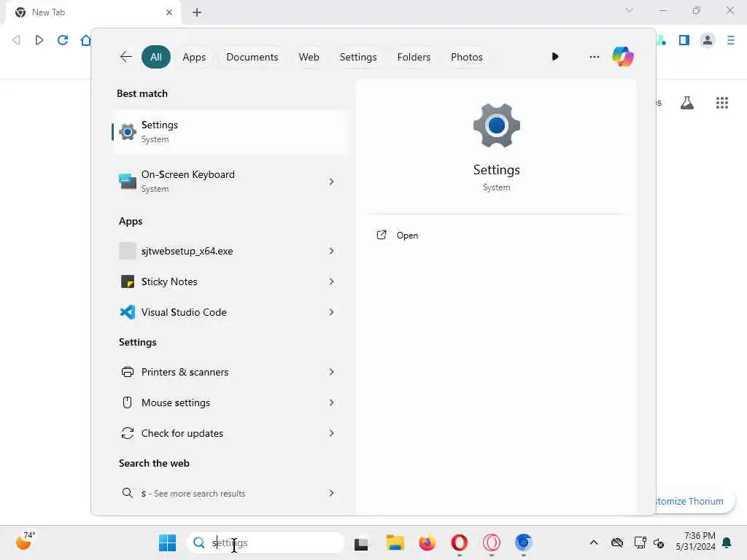Click the sjtwebsetup_x64.exe app icon
The width and height of the screenshot is (747, 560).
click(127, 251)
